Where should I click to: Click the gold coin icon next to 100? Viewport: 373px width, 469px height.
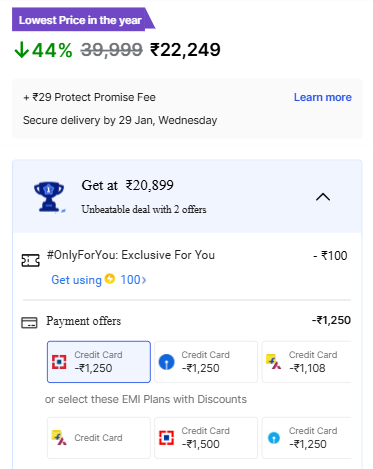click(110, 278)
